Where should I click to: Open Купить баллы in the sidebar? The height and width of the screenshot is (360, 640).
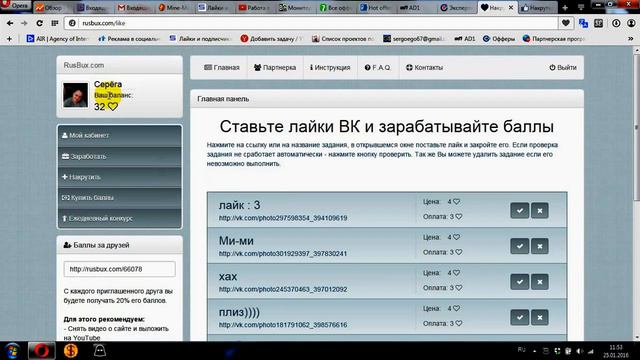[120, 198]
